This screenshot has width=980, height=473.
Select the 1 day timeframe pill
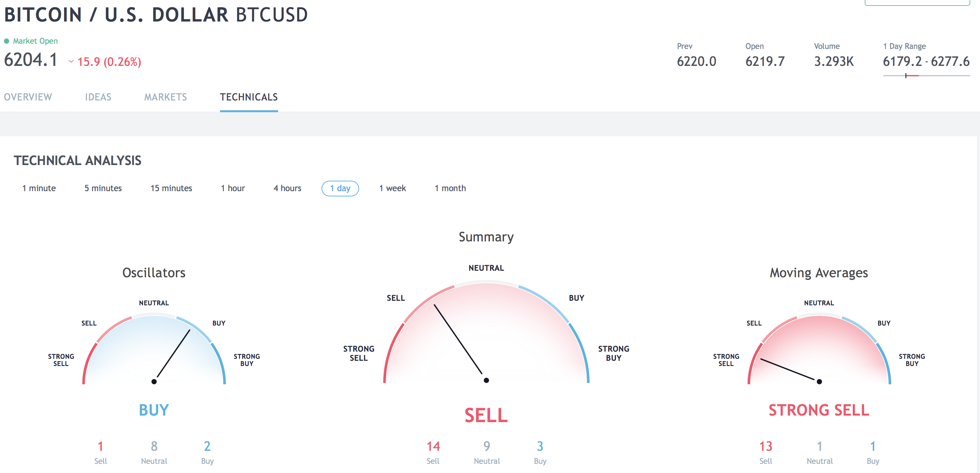click(x=340, y=188)
